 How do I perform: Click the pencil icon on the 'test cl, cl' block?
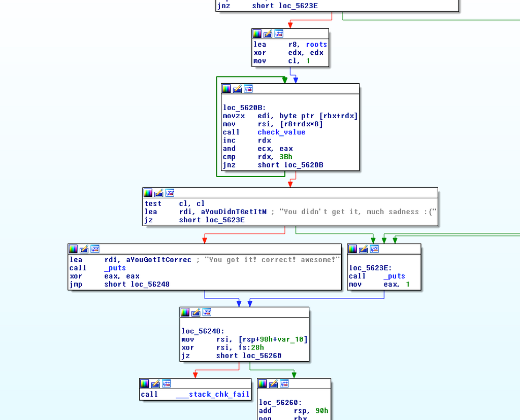pyautogui.click(x=159, y=193)
